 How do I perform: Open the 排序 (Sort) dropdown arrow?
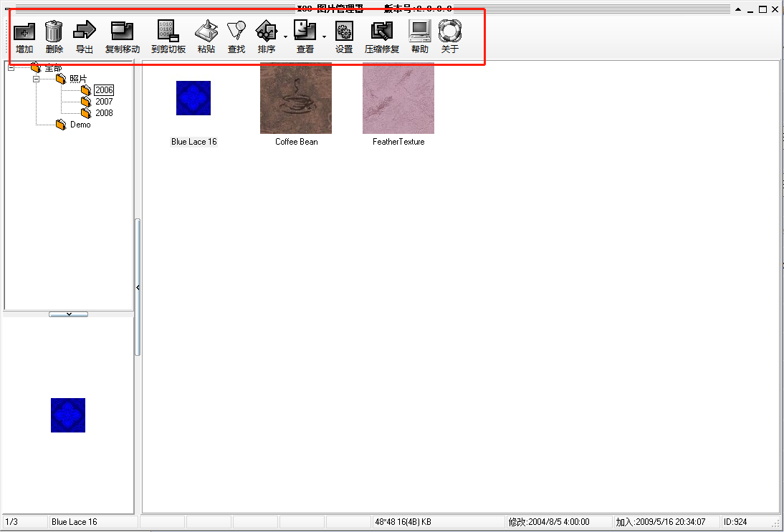coord(285,36)
